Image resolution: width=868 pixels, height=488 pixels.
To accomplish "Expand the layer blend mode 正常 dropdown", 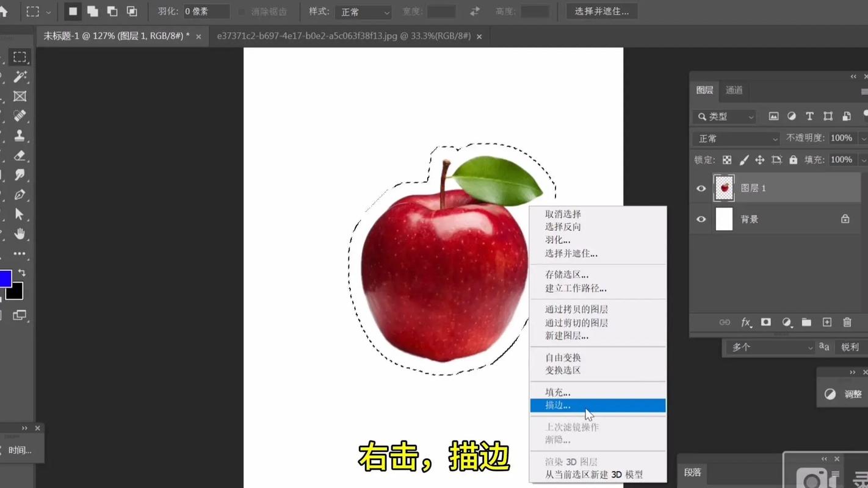I will [x=737, y=138].
